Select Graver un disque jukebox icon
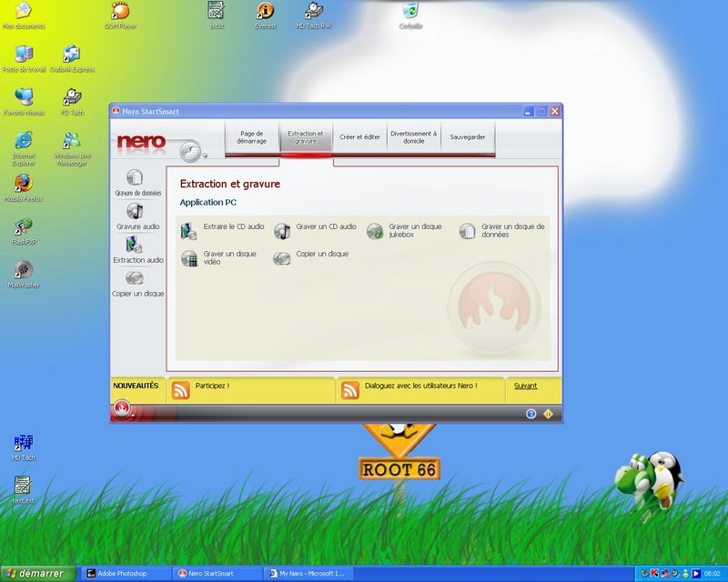Viewport: 728px width, 582px height. click(375, 231)
